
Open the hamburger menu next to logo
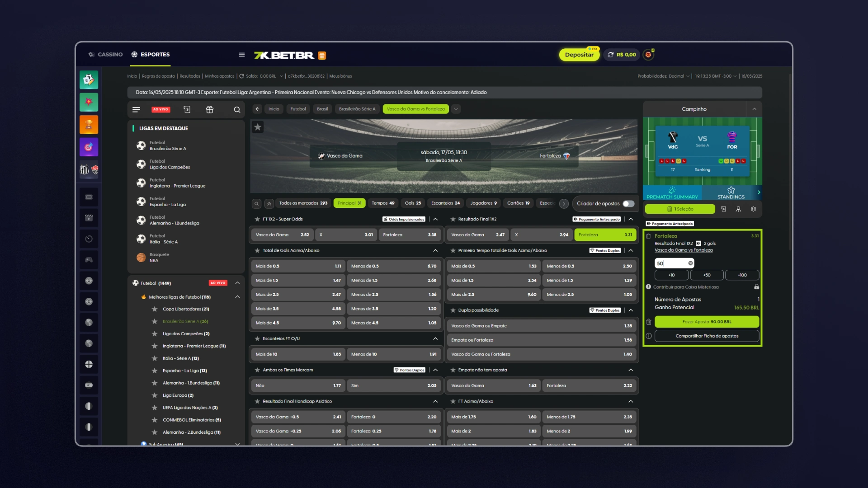tap(242, 55)
